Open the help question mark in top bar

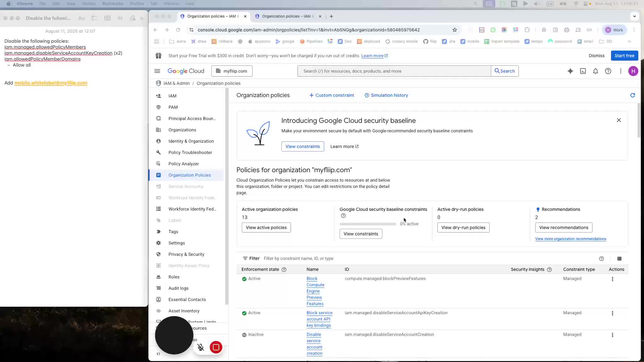tap(608, 71)
